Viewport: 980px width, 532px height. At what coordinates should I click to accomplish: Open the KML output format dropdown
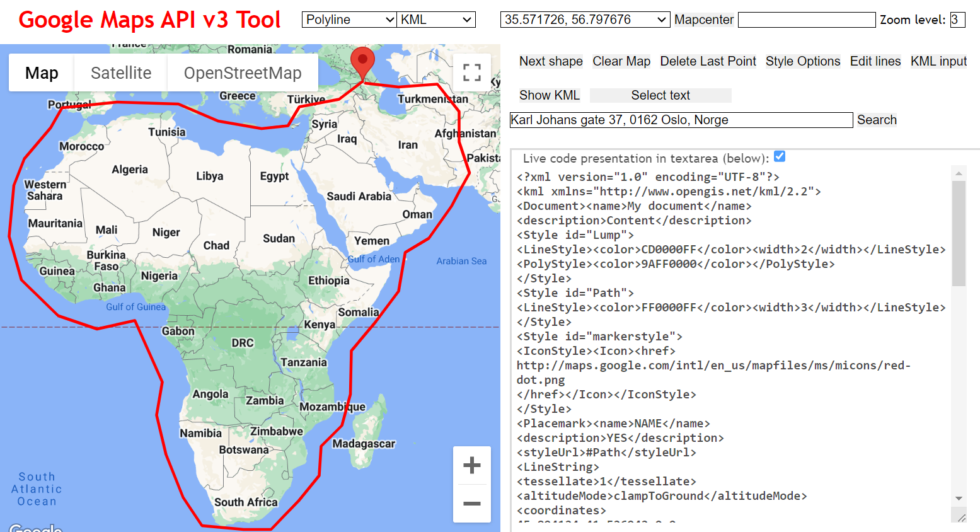436,20
